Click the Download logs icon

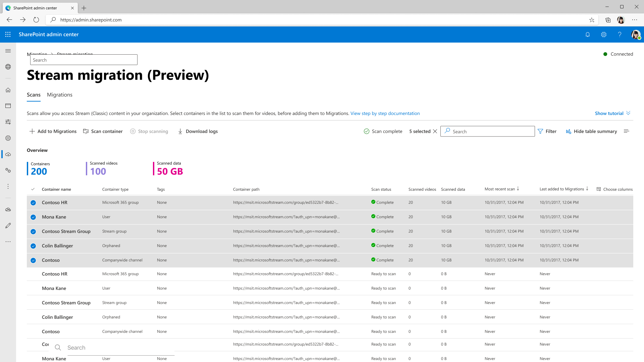[x=180, y=131]
